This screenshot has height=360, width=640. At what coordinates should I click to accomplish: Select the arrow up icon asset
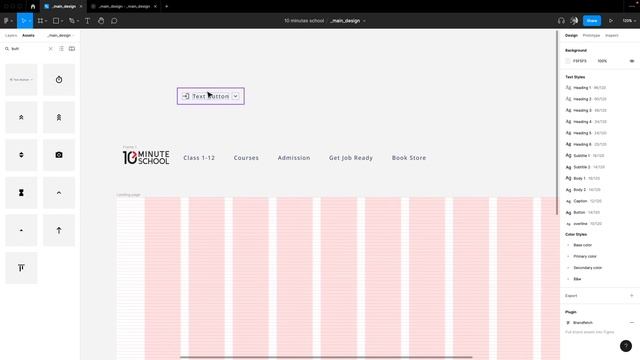pyautogui.click(x=59, y=230)
